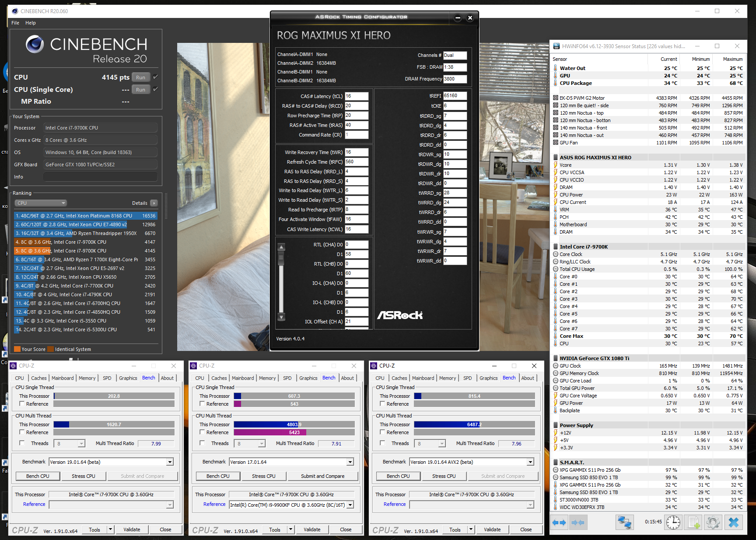The image size is (756, 540).
Task: Tick Single Thread Reference checkbox in CPU-Z AVX2 window
Action: pyautogui.click(x=382, y=404)
